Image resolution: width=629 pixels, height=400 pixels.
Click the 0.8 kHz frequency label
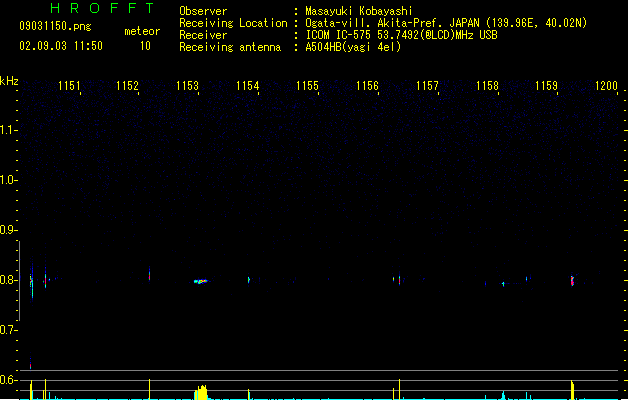8,280
